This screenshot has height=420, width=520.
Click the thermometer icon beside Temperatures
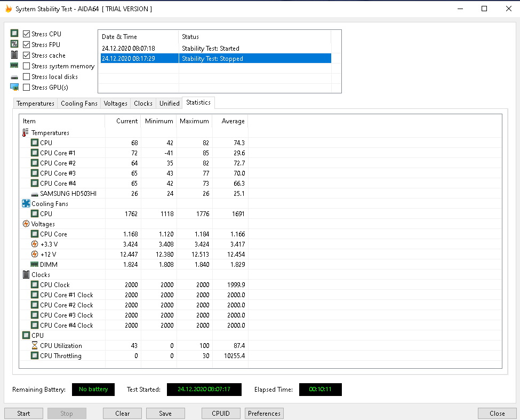click(26, 133)
